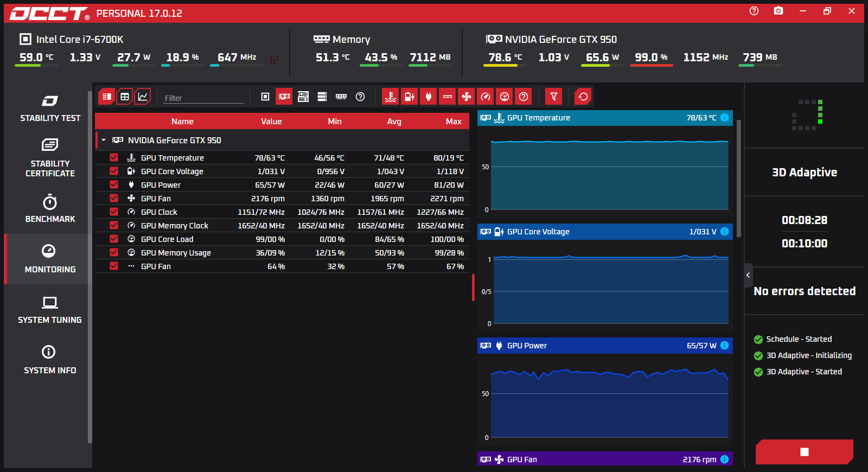Screen dimensions: 868x472
Task: Uncheck the GPU Memory Usage checkbox
Action: [114, 252]
